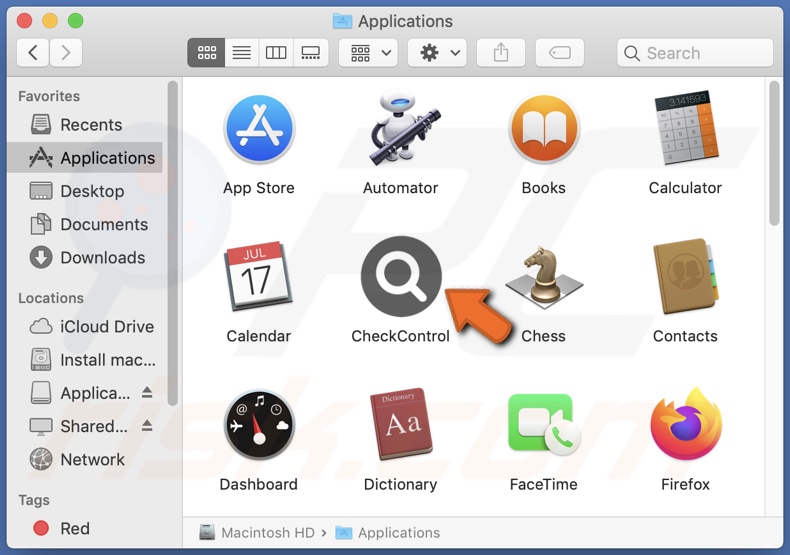This screenshot has height=555, width=790.
Task: Select the Install mac... volume in sidebar
Action: (86, 360)
